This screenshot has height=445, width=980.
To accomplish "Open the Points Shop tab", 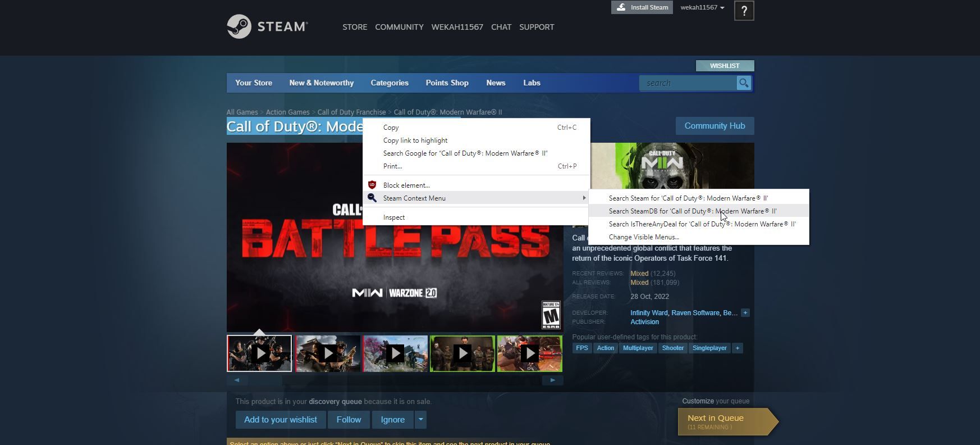I will (447, 83).
